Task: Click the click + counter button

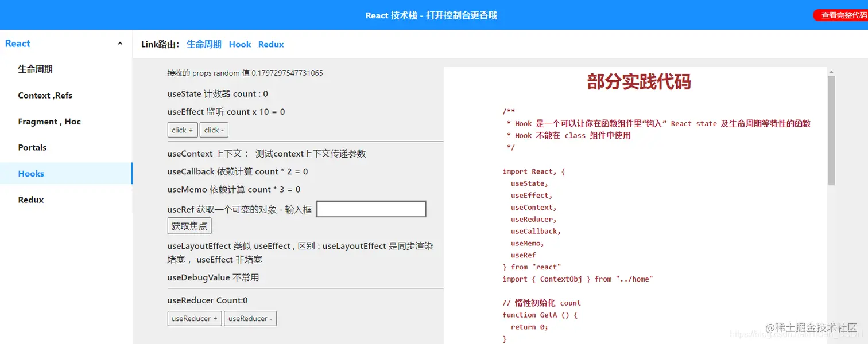Action: 182,130
